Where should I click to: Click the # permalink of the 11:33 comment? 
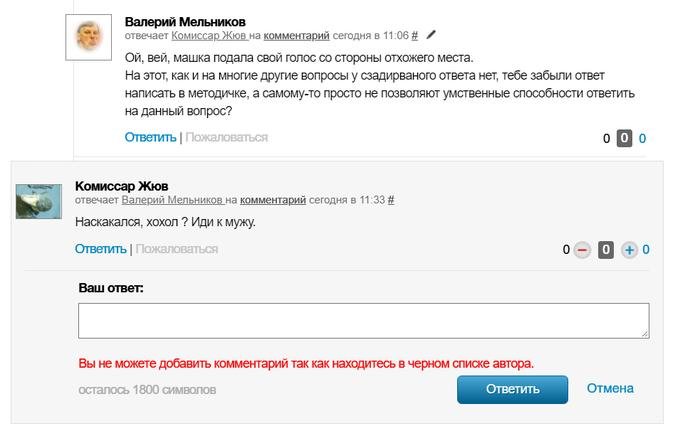coord(391,200)
